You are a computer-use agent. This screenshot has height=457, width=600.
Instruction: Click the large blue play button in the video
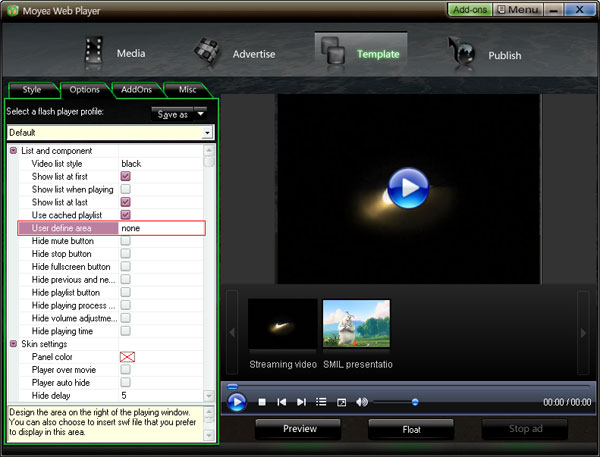(408, 188)
